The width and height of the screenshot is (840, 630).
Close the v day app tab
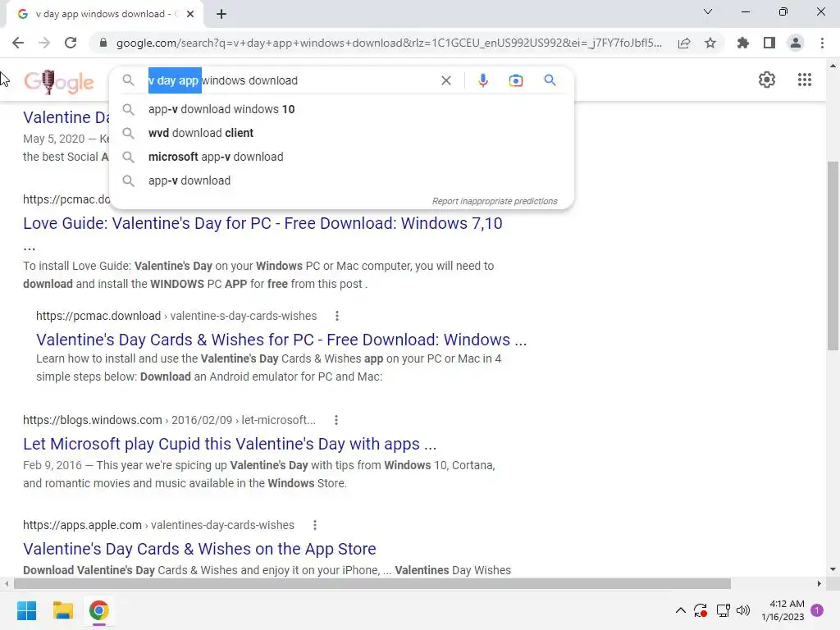190,14
